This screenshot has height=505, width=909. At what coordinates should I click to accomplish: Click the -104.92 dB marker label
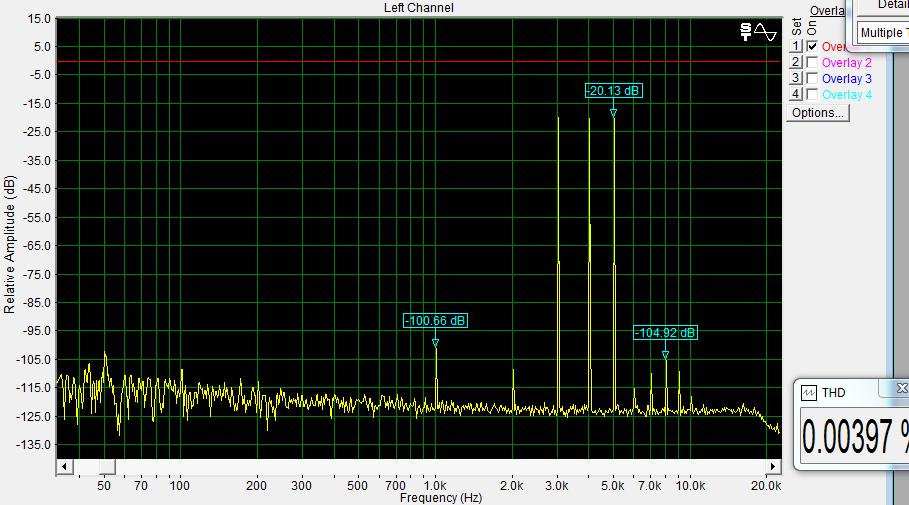click(x=665, y=333)
